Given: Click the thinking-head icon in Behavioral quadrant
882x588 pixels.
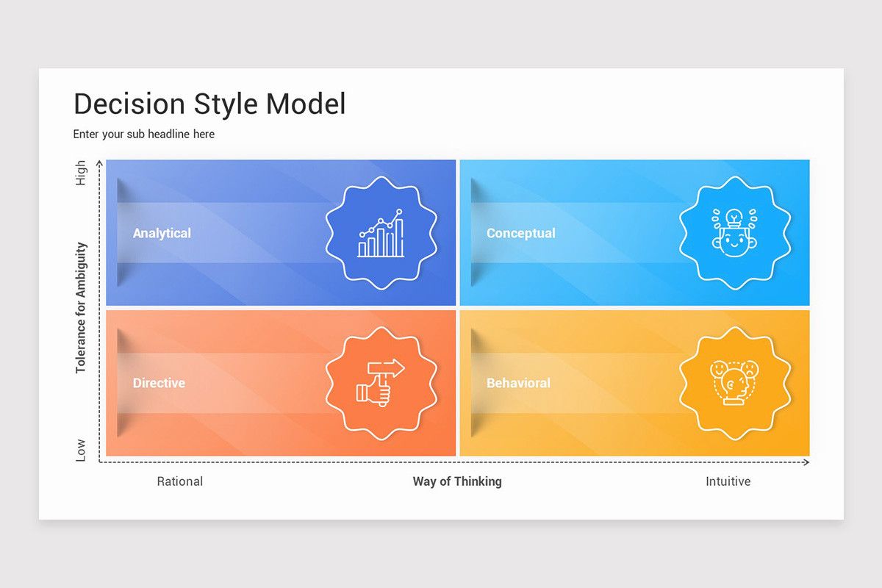Looking at the screenshot, I should pos(736,383).
